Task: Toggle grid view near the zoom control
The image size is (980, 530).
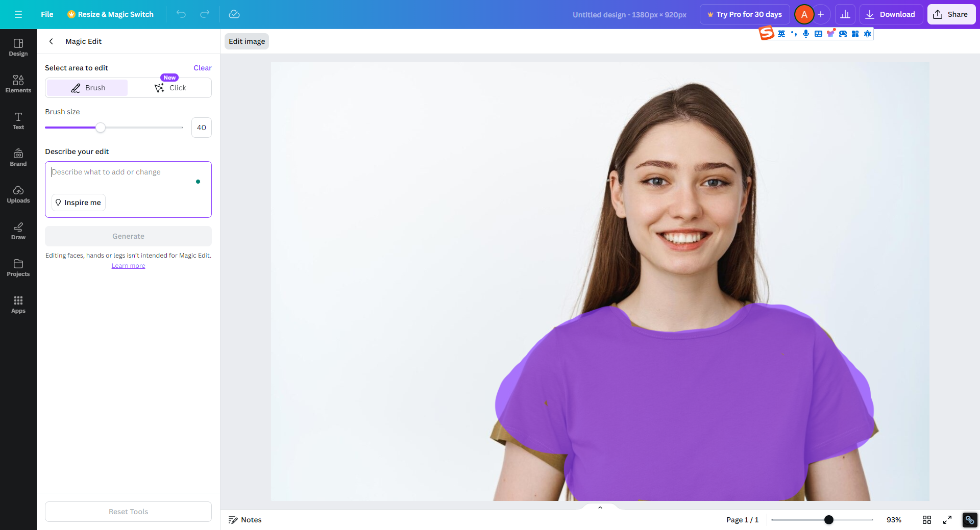Action: 927,520
